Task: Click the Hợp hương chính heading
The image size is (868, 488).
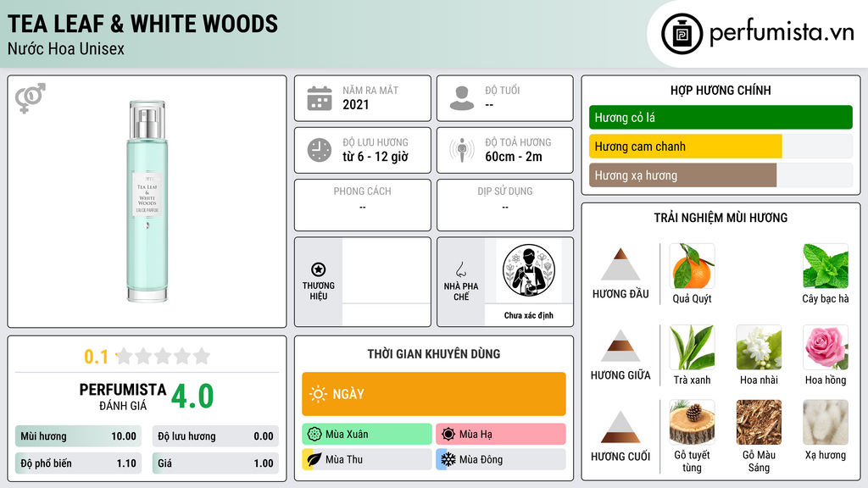Action: tap(721, 90)
